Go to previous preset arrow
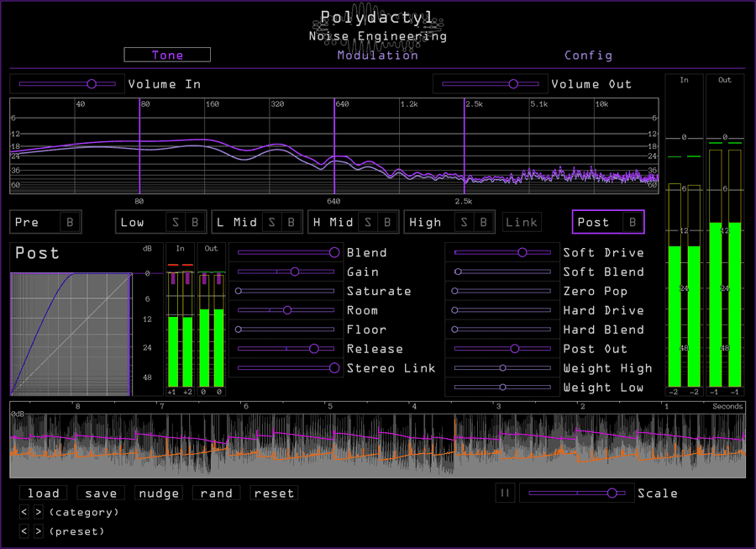The image size is (756, 549). (24, 531)
